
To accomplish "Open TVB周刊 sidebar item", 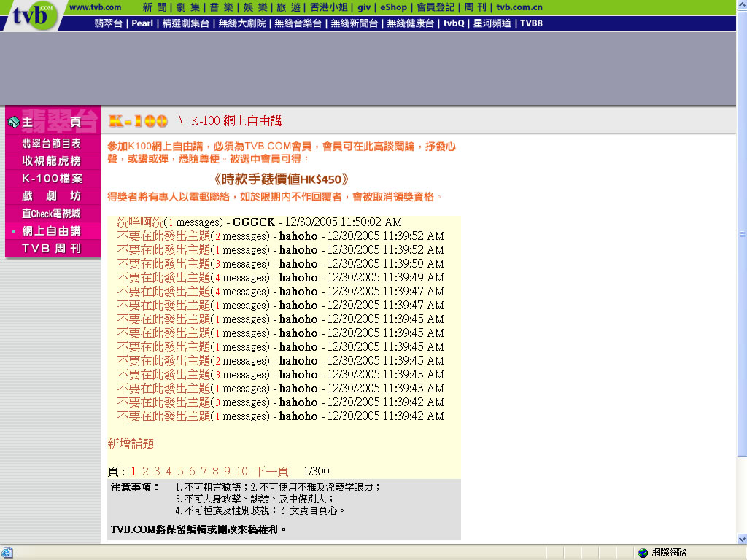I will click(53, 249).
